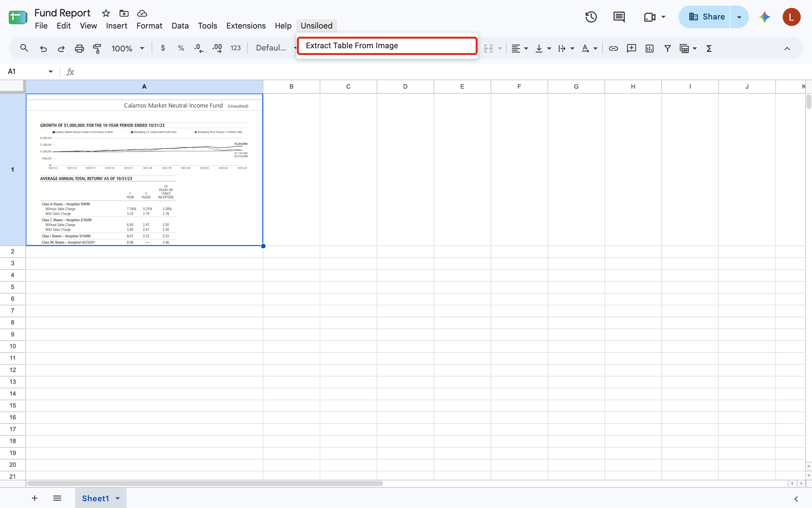Open the all sheets list icon

tap(57, 498)
